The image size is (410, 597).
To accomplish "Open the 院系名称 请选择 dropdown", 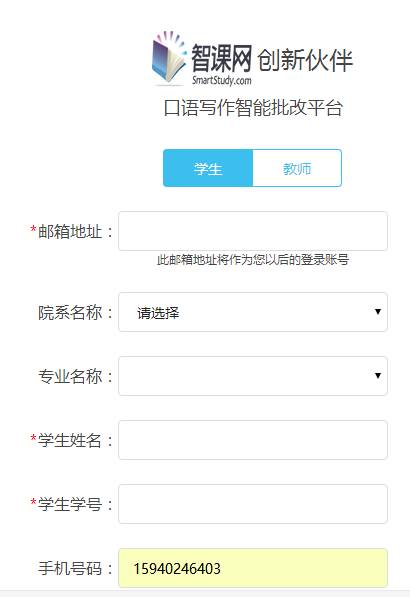I will [253, 312].
